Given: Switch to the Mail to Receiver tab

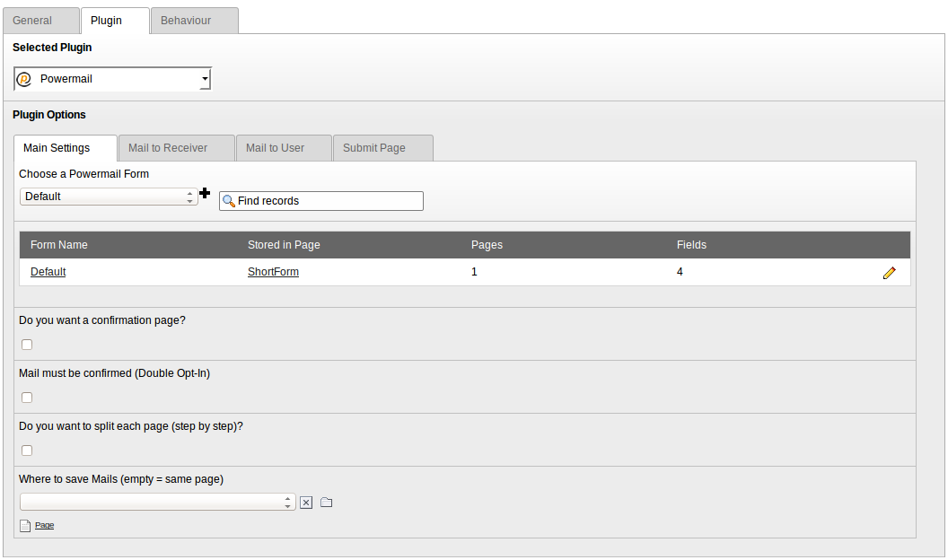Looking at the screenshot, I should click(x=168, y=148).
